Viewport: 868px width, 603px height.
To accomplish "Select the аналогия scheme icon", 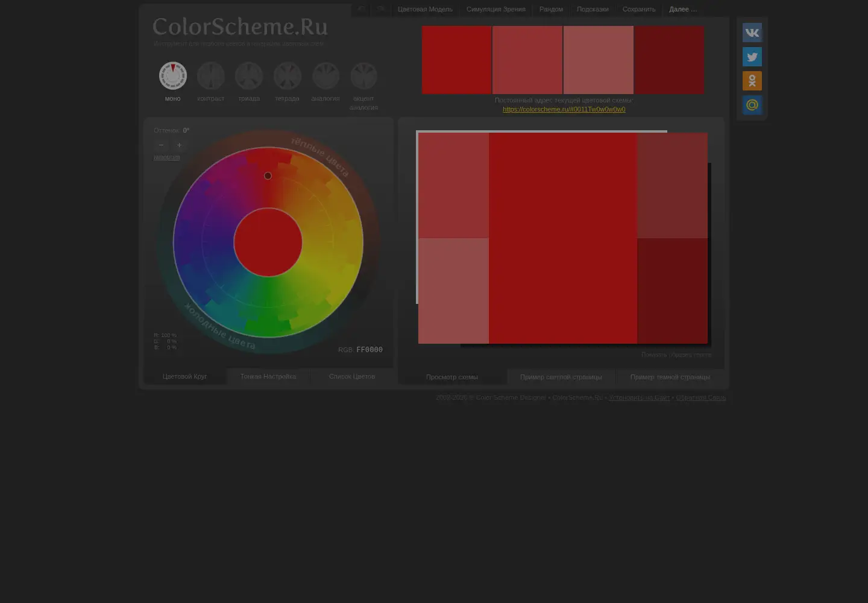I will click(325, 76).
